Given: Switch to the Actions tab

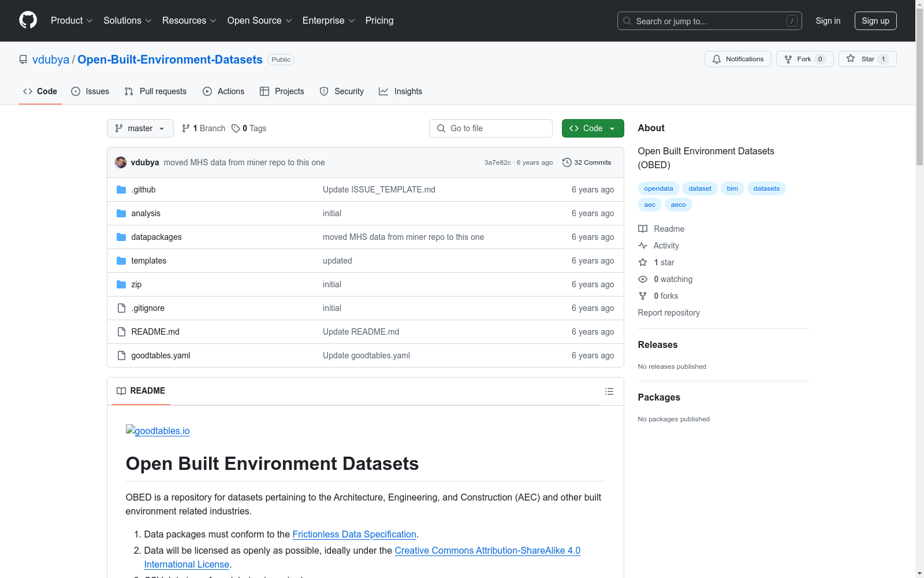Looking at the screenshot, I should pyautogui.click(x=223, y=91).
